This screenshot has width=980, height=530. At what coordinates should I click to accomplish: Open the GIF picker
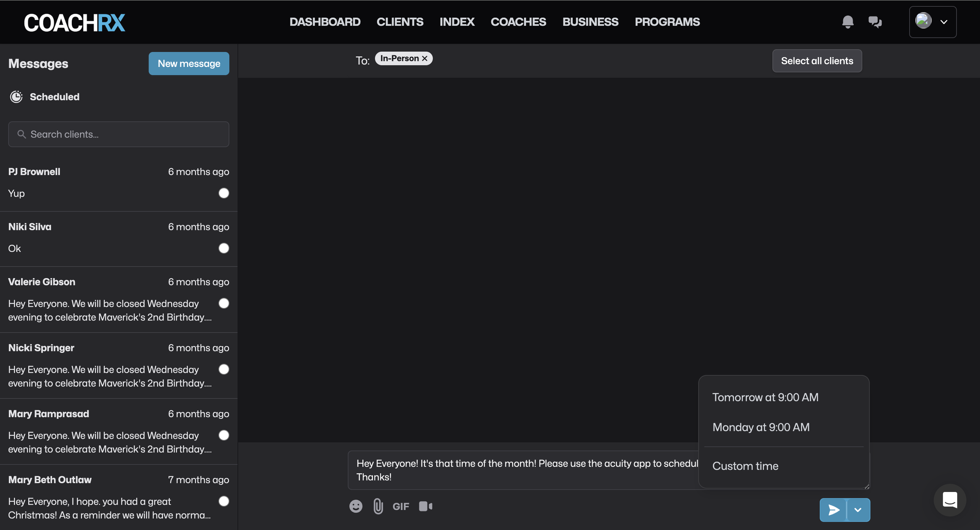(401, 506)
